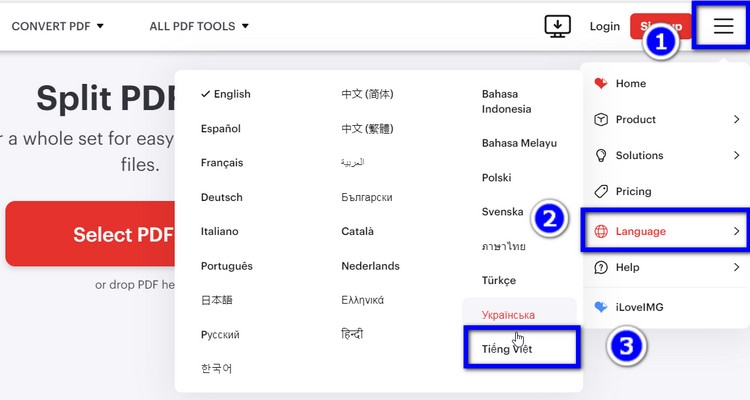Click the Login link
The image size is (750, 400).
[605, 26]
